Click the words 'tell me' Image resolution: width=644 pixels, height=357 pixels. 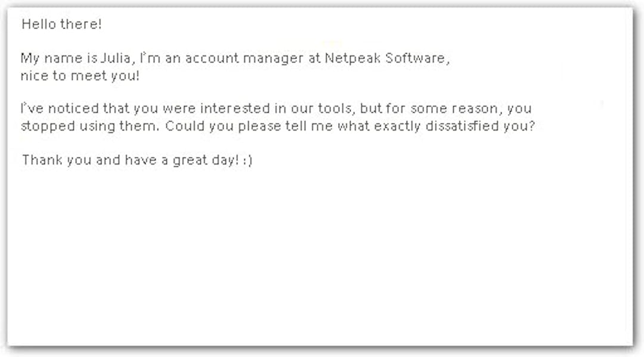pyautogui.click(x=309, y=126)
